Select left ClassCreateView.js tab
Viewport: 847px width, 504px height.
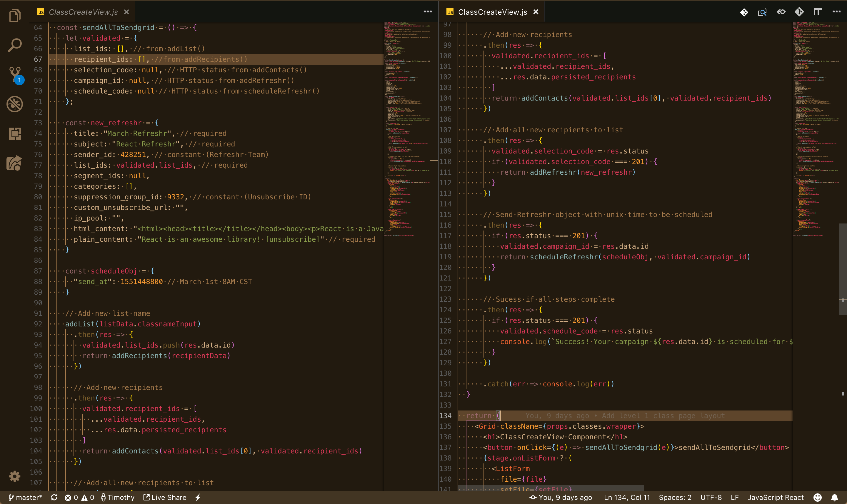(x=83, y=12)
